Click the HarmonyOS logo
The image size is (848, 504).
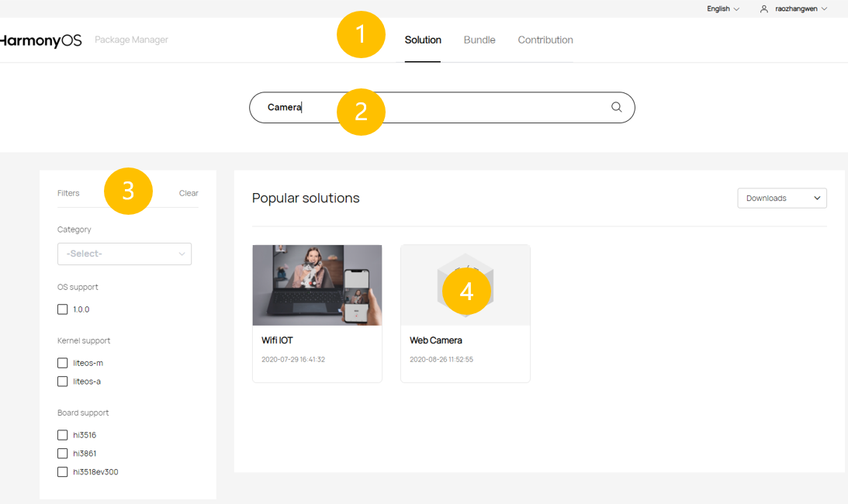40,40
